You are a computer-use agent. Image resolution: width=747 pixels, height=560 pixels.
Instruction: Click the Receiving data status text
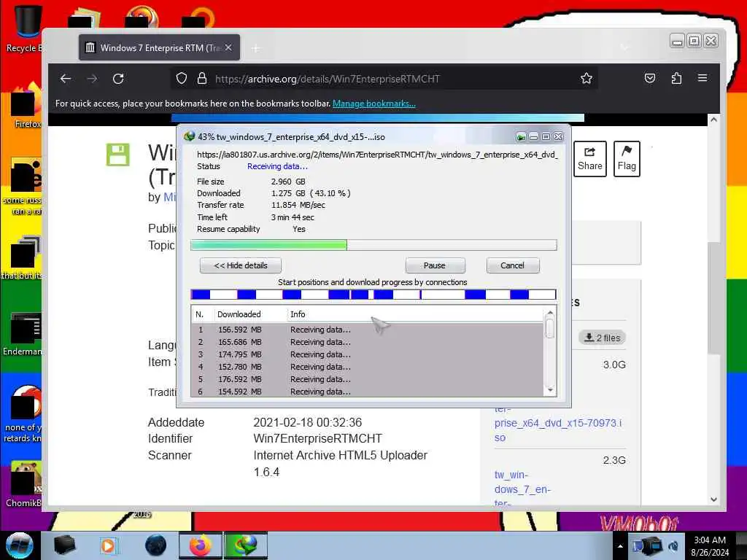point(277,166)
